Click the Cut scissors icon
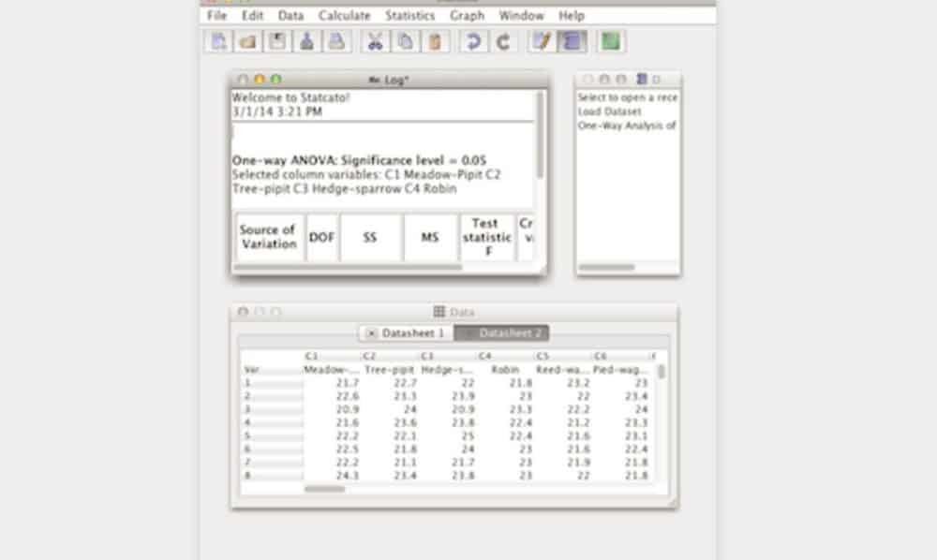 [x=375, y=41]
